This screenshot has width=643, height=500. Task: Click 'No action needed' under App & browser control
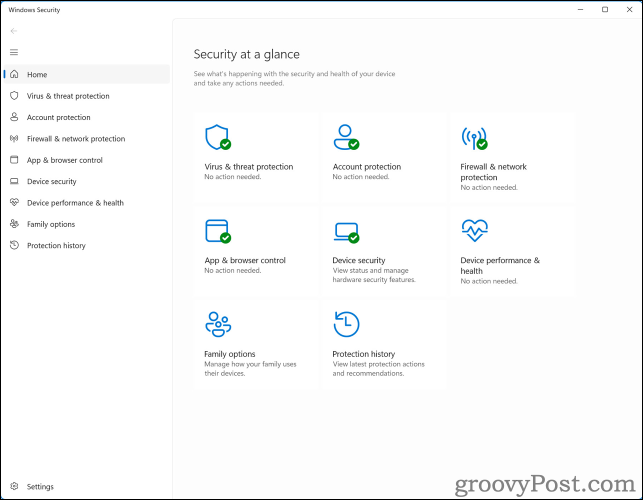point(233,270)
